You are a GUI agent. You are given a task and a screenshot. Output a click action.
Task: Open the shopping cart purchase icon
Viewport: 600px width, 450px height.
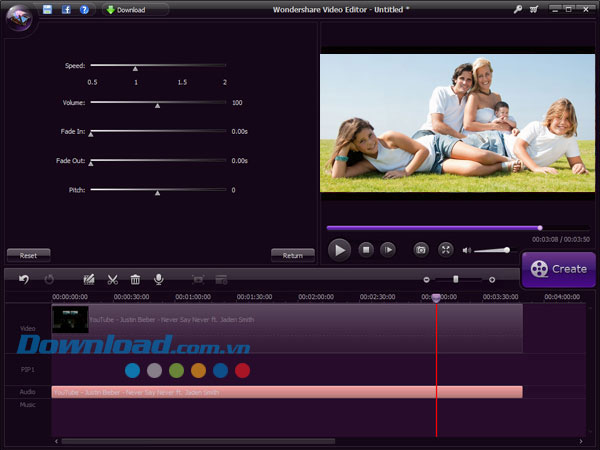[535, 9]
